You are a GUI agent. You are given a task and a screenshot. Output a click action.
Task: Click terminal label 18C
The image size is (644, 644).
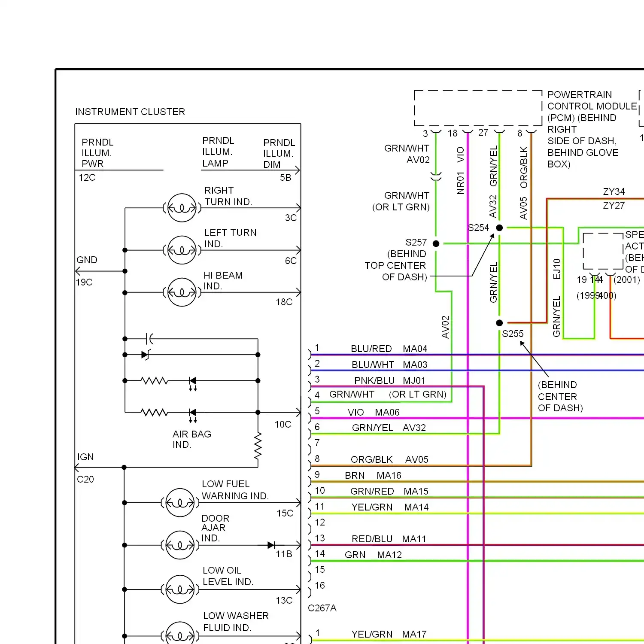[284, 302]
